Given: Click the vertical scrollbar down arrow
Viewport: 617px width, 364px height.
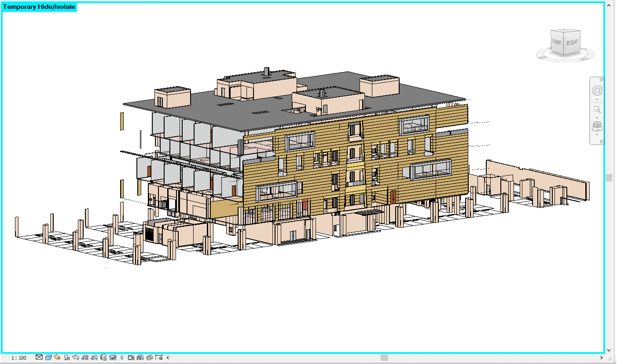Looking at the screenshot, I should pyautogui.click(x=609, y=350).
